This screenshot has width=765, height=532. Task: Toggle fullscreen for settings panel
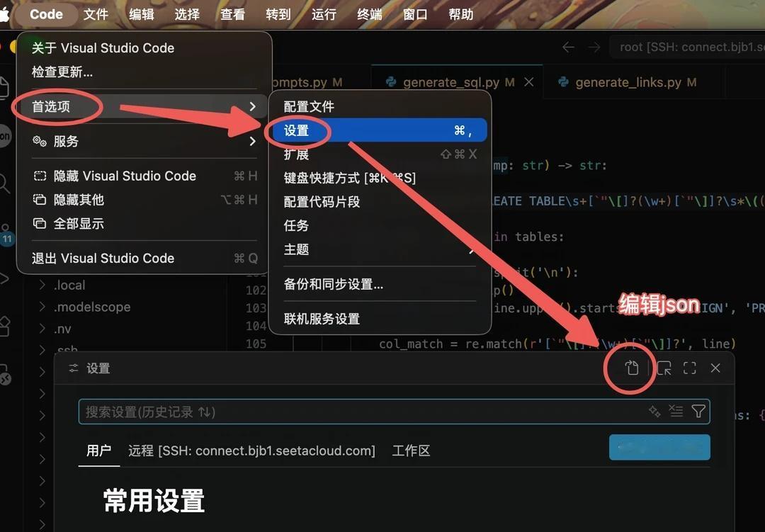689,368
